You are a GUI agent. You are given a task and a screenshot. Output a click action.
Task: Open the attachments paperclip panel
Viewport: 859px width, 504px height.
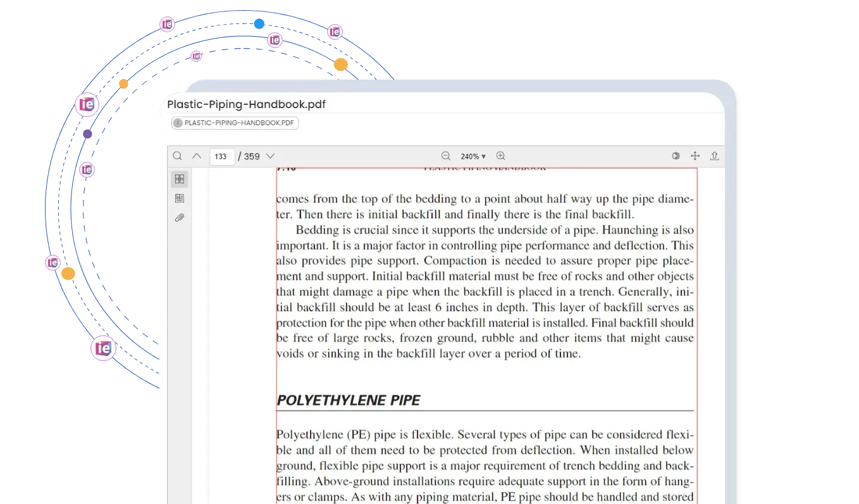pos(180,218)
